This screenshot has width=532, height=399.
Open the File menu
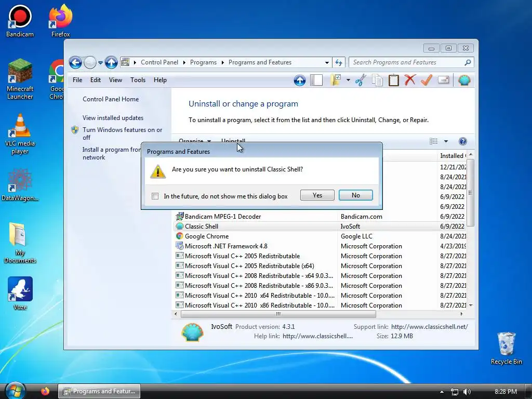coord(77,80)
